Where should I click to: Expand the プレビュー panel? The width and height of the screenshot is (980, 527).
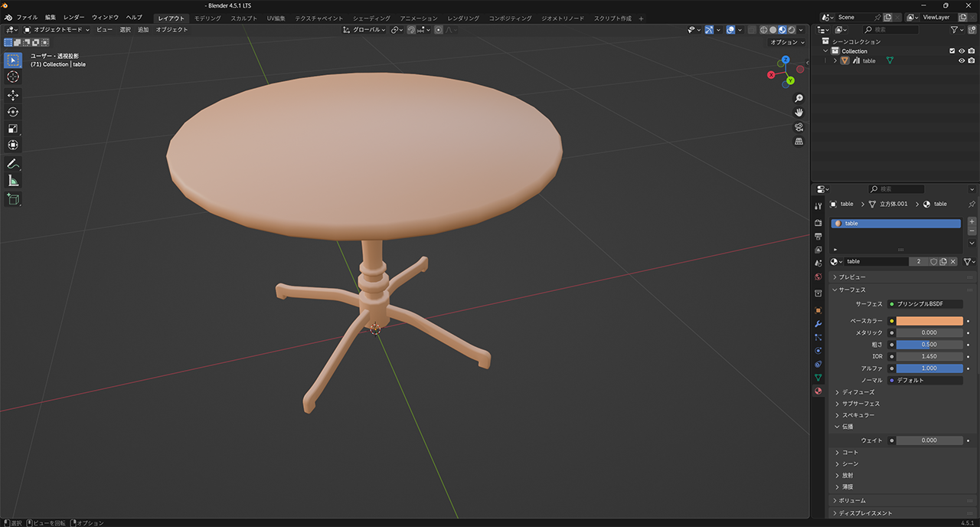click(x=852, y=277)
